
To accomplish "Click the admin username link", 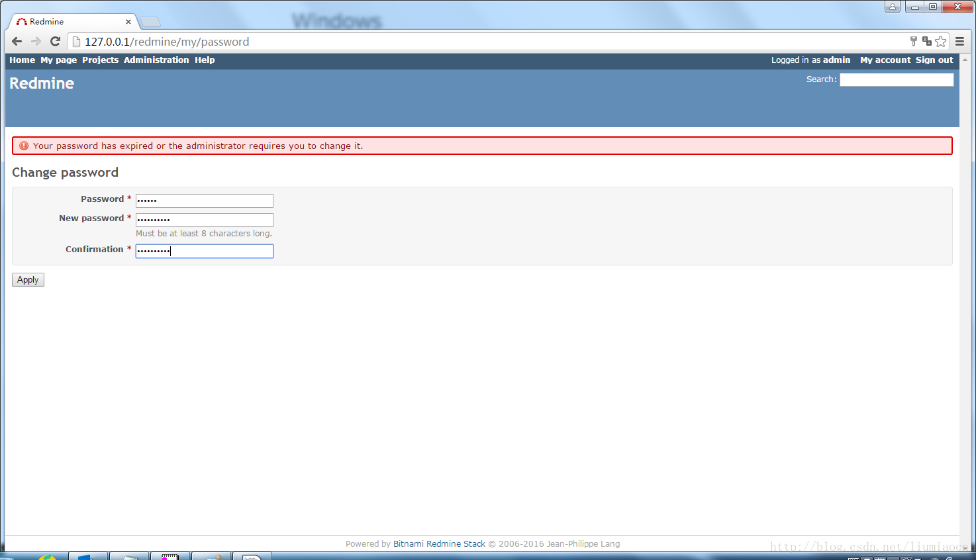I will tap(836, 60).
